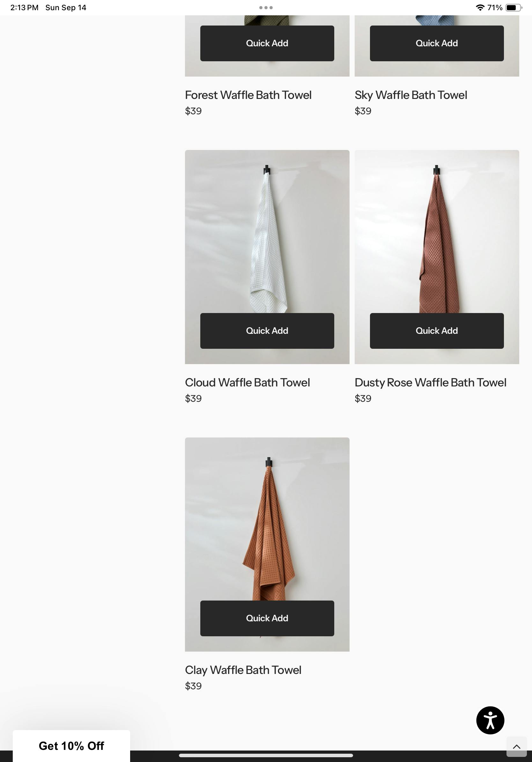Viewport: 532px width, 762px height.
Task: Open the accessibility widget icon
Action: click(x=490, y=720)
